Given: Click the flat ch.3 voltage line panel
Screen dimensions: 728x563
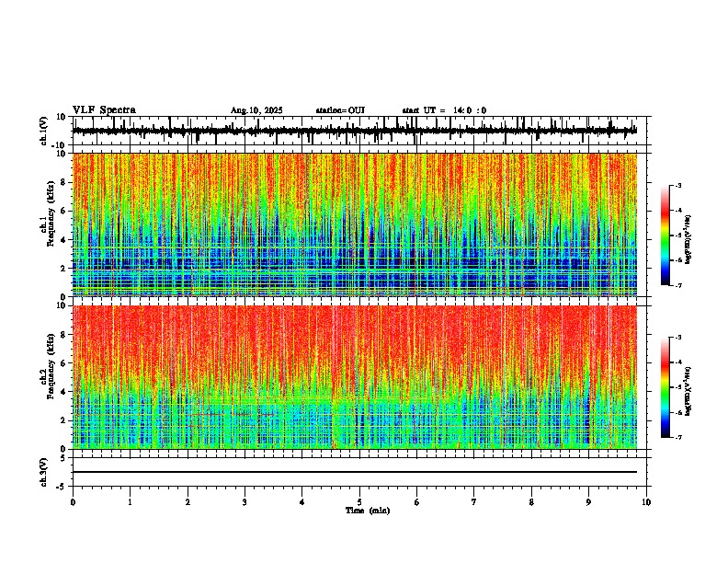Looking at the screenshot, I should (x=359, y=472).
